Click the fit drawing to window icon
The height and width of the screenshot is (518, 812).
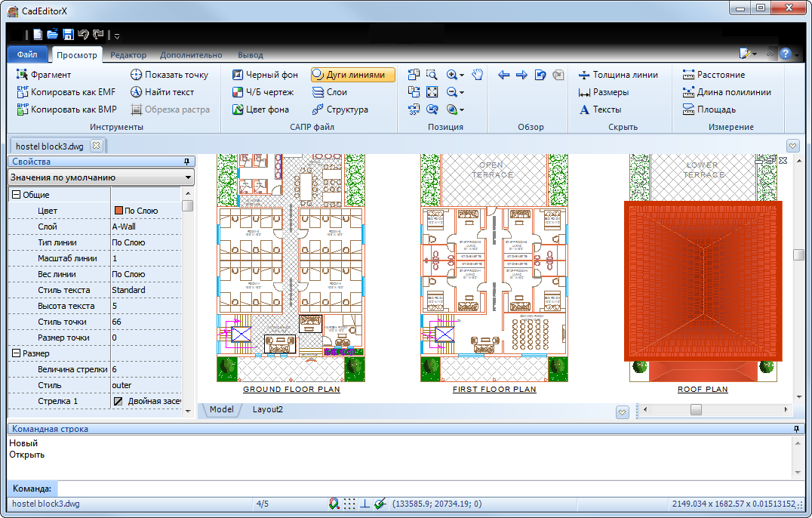432,92
